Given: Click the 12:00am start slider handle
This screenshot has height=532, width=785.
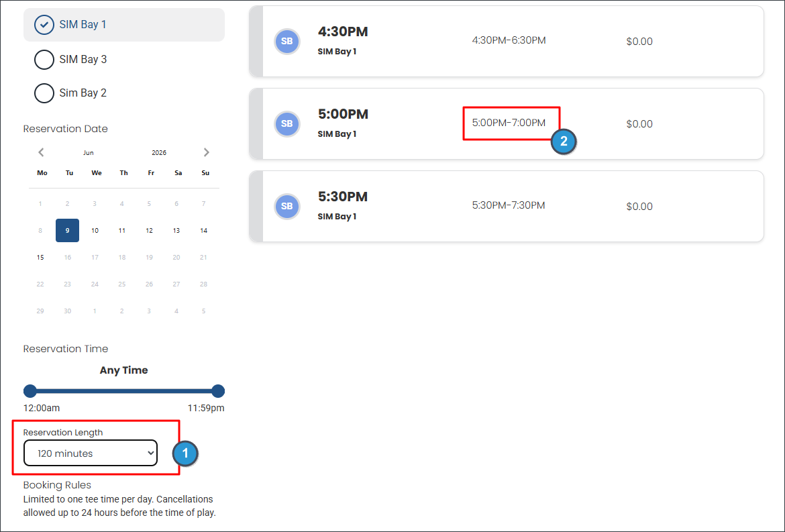Looking at the screenshot, I should (x=30, y=391).
